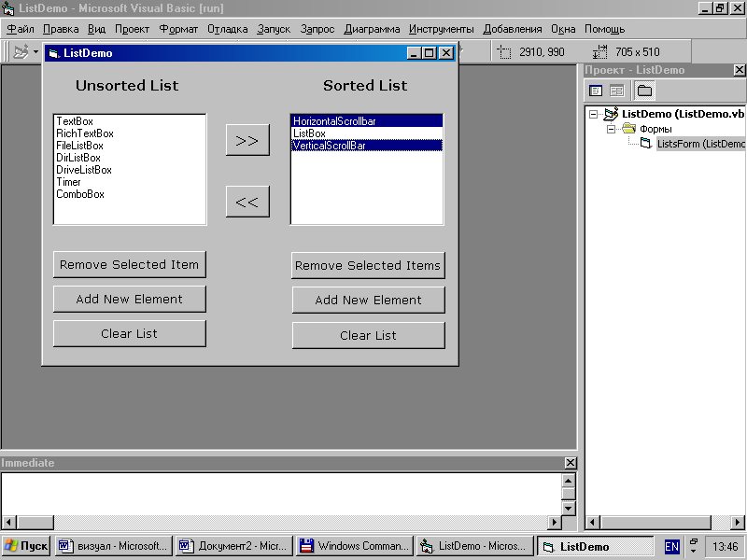Viewport: 747px width, 560px height.
Task: Open the Формат menu
Action: click(x=178, y=29)
